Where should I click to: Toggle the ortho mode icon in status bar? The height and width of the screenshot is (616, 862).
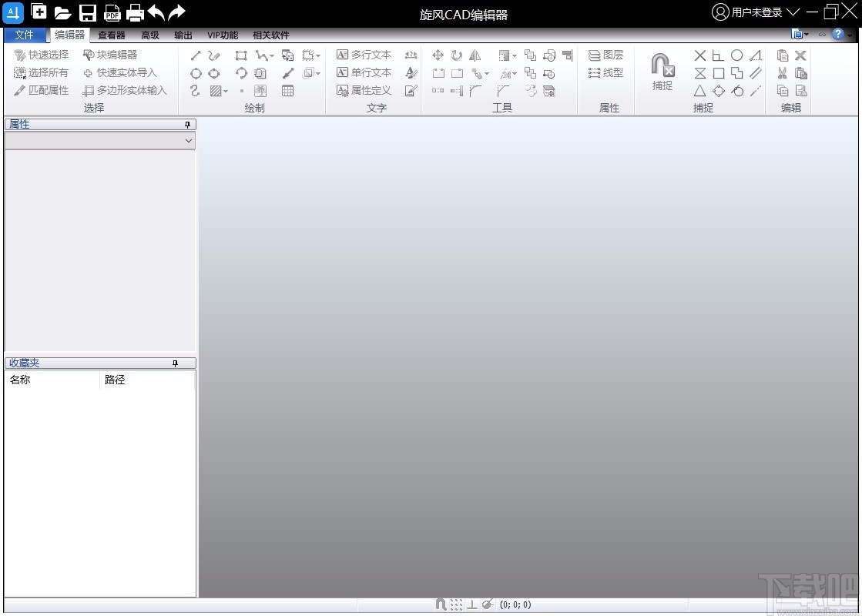coord(471,604)
